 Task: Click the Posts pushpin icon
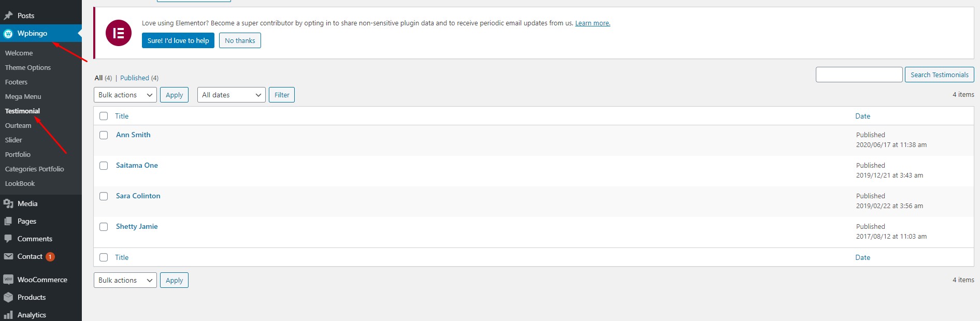pos(8,16)
